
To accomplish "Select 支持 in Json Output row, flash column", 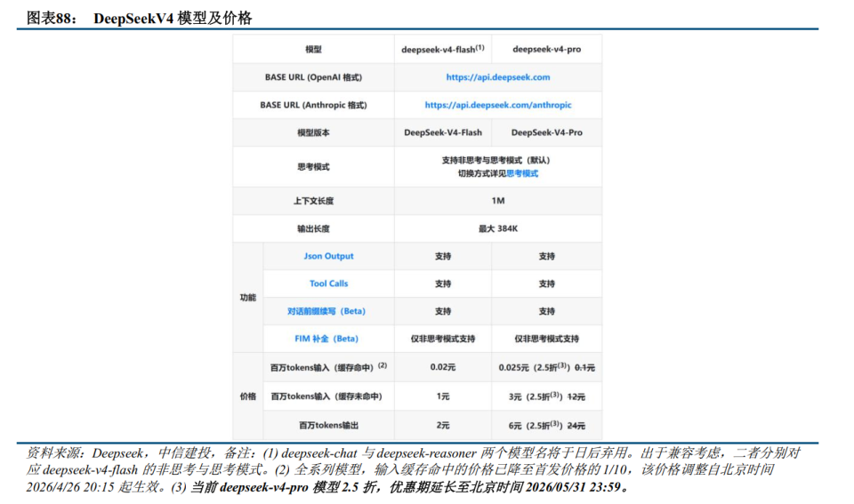I will [x=443, y=256].
